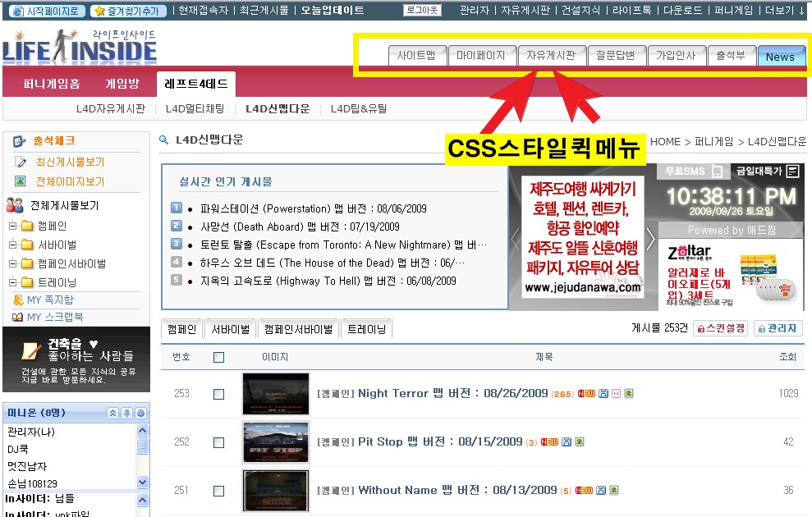The width and height of the screenshot is (812, 517).
Task: Click the 금일대특가 list icon
Action: coord(792,171)
